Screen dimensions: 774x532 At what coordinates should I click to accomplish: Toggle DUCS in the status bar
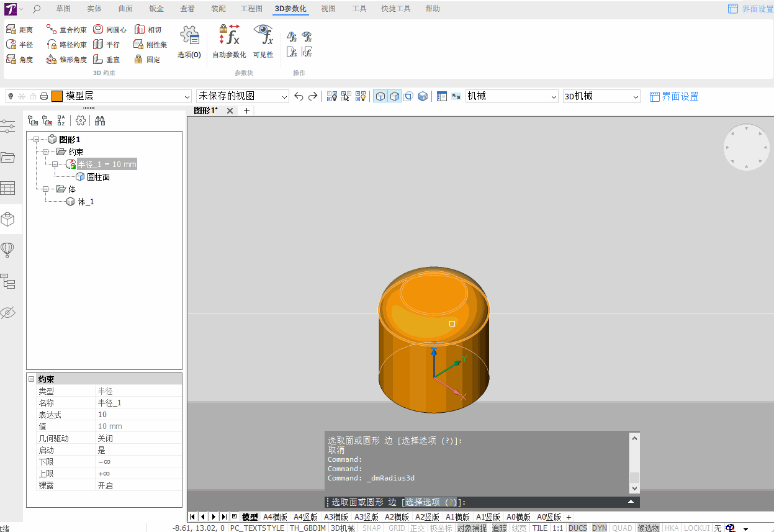578,528
